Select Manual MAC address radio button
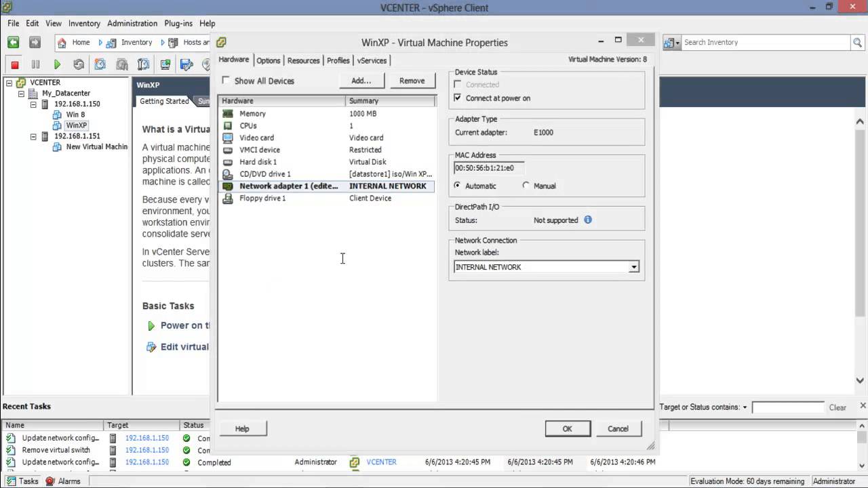Viewport: 868px width, 488px height. coord(526,185)
